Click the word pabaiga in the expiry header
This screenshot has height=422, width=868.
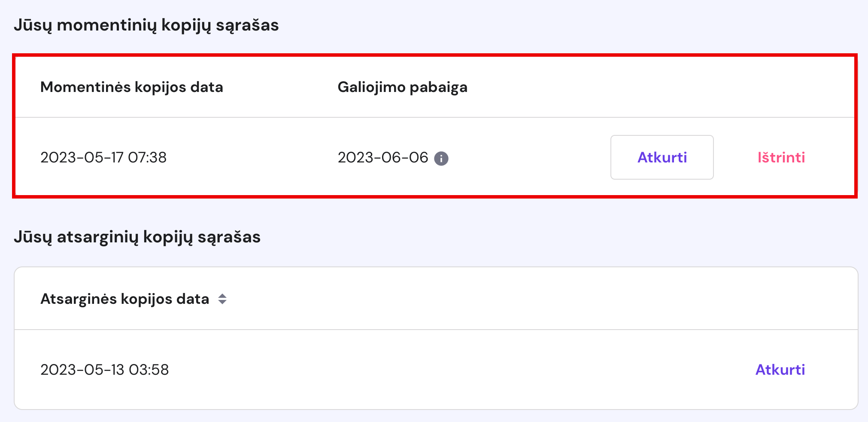point(438,87)
